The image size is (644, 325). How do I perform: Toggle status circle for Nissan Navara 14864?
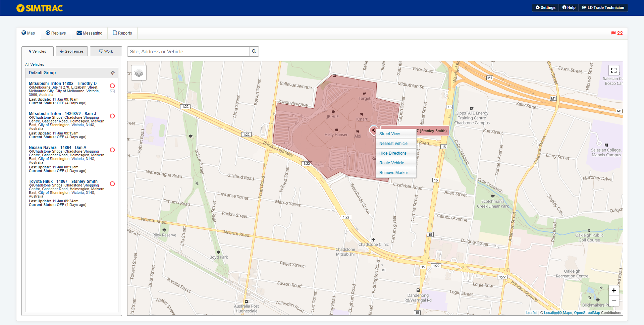tap(112, 150)
